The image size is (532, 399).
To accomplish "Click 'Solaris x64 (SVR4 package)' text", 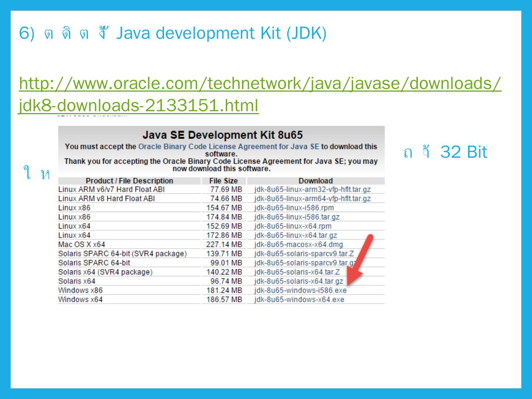I will (x=105, y=272).
